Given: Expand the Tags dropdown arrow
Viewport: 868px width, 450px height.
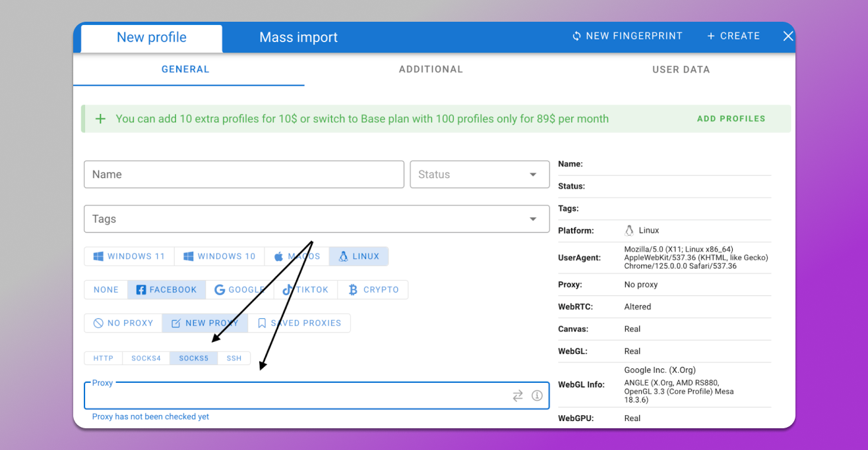Looking at the screenshot, I should click(x=533, y=219).
